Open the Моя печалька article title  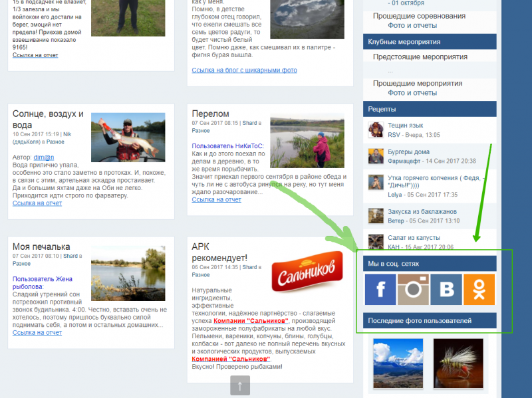pyautogui.click(x=41, y=247)
